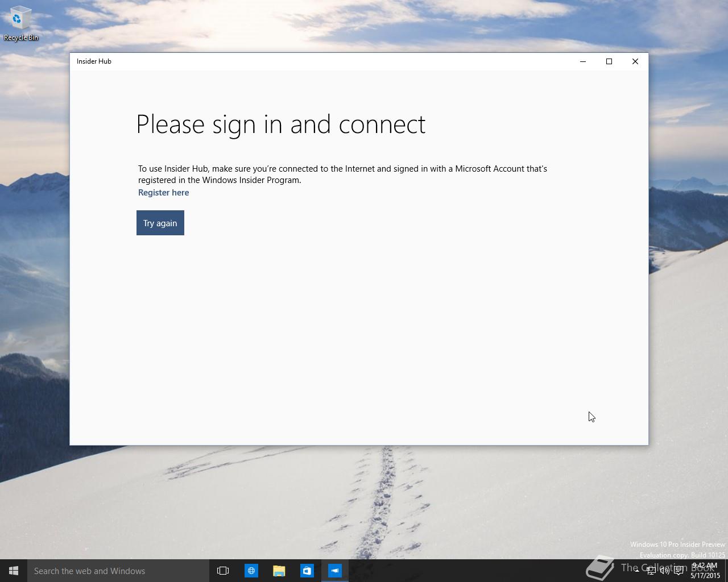The width and height of the screenshot is (728, 582).
Task: Open Task View from the taskbar
Action: coord(223,571)
